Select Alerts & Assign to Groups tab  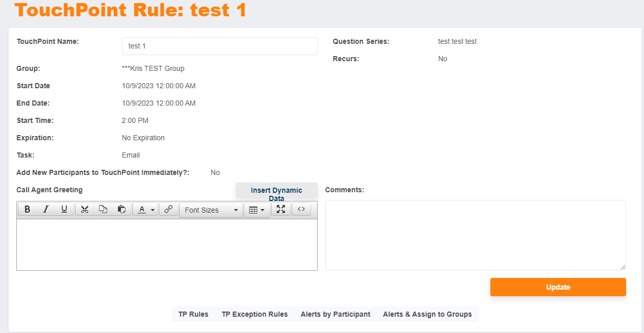[x=427, y=314]
